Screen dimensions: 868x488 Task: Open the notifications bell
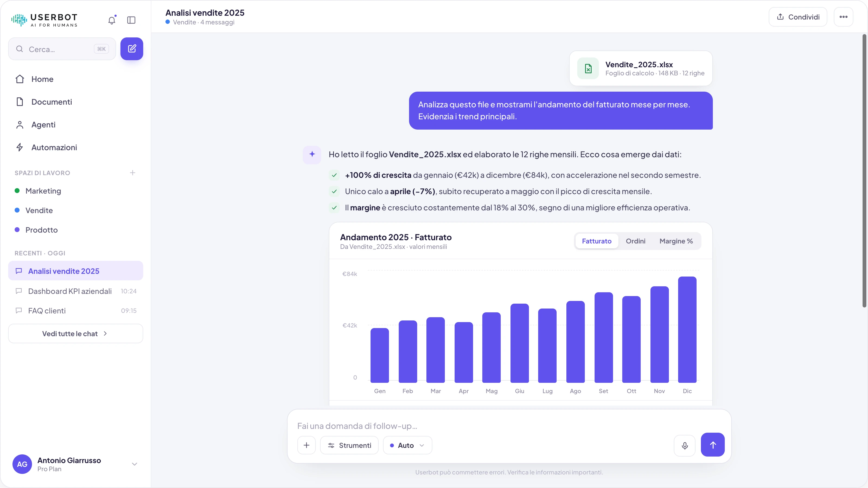pyautogui.click(x=112, y=20)
